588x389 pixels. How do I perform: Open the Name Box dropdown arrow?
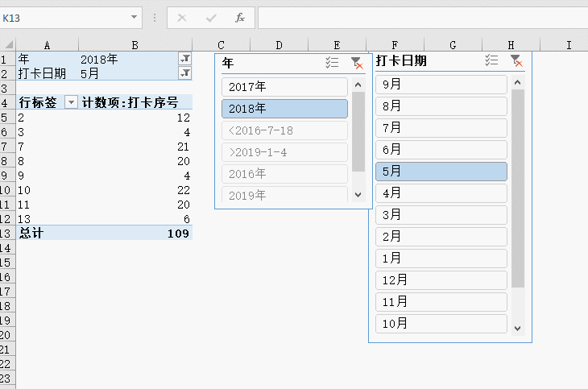point(134,17)
